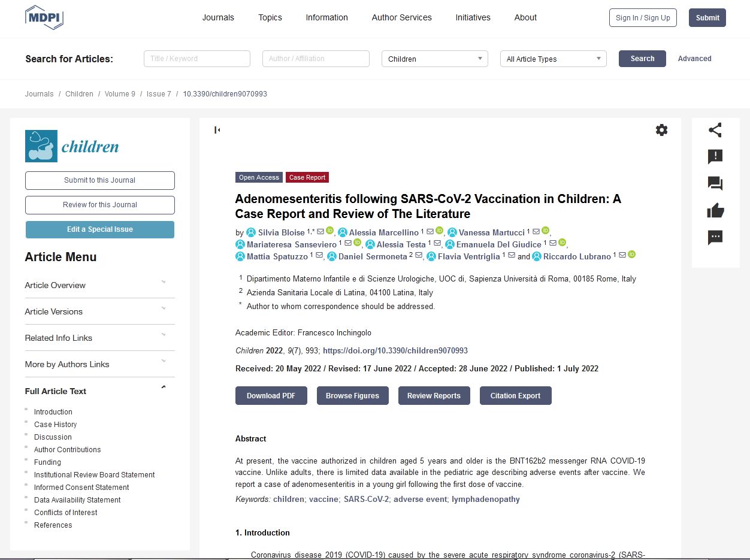Open the Journals menu
Screen dimensions: 750x560
point(218,17)
